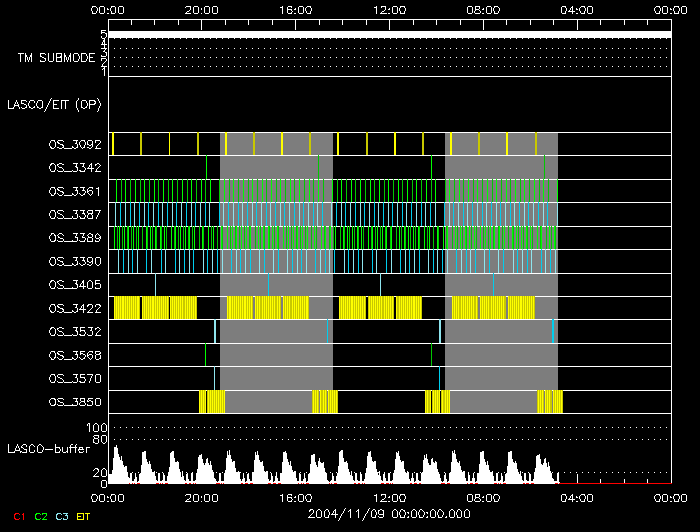Viewport: 700px width, 532px height.
Task: Click the green C2 legend entry
Action: tap(40, 515)
